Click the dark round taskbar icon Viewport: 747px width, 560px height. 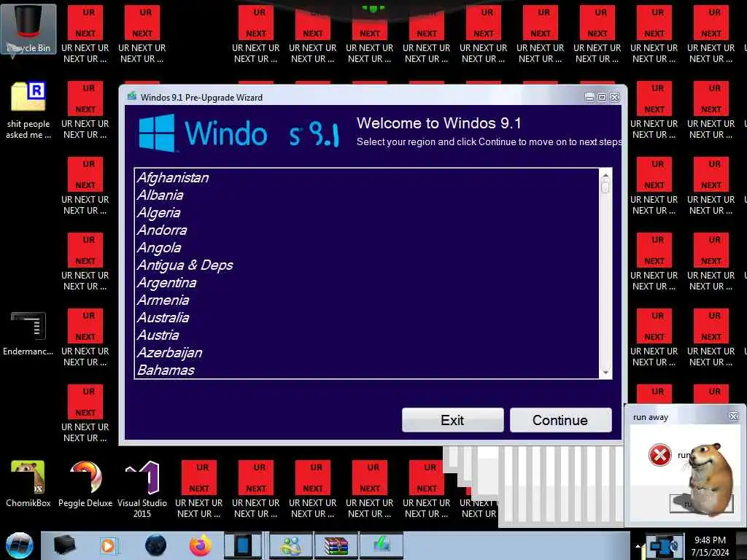coord(155,545)
